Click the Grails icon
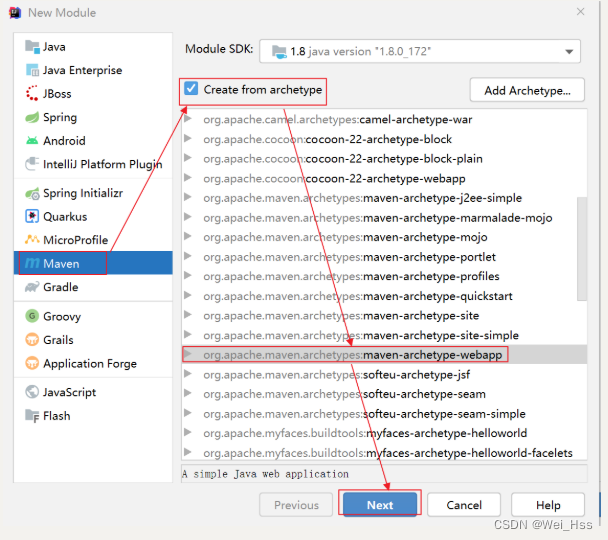The width and height of the screenshot is (608, 540). click(32, 340)
